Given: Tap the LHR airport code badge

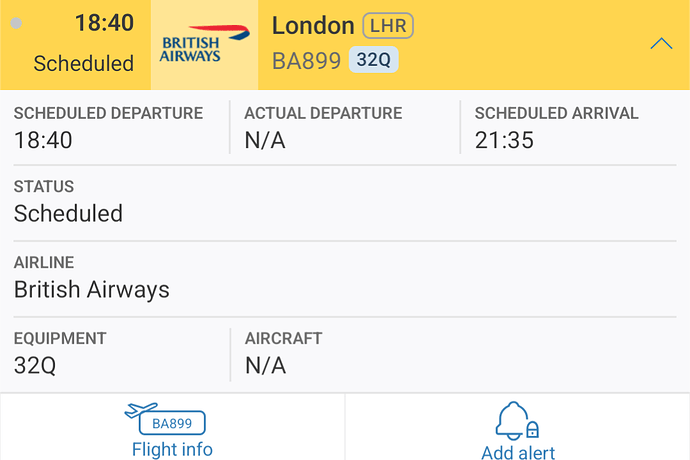Looking at the screenshot, I should click(x=388, y=26).
